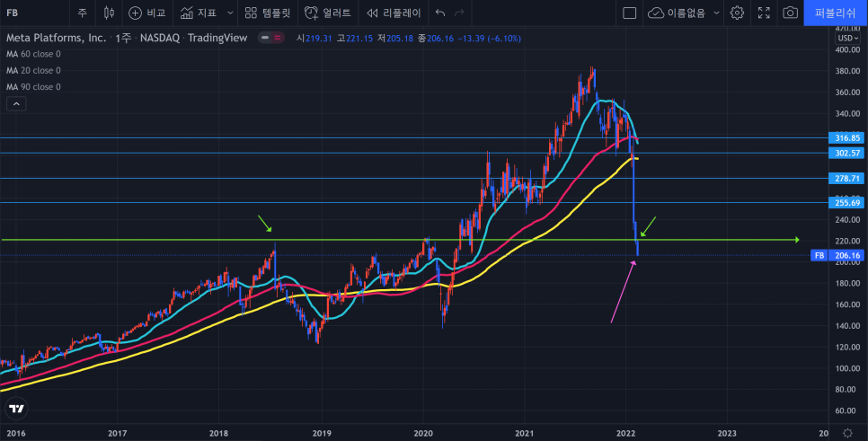Viewport: 868px width, 441px height.
Task: Click the 2019 time axis label
Action: (x=322, y=433)
